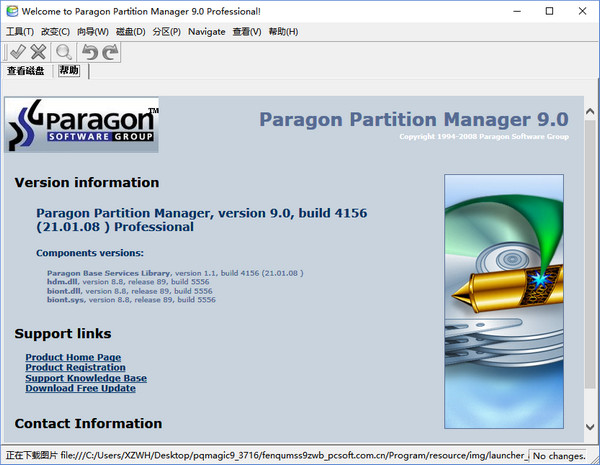Click the scrollbar down arrow
This screenshot has width=600, height=465.
coord(590,426)
